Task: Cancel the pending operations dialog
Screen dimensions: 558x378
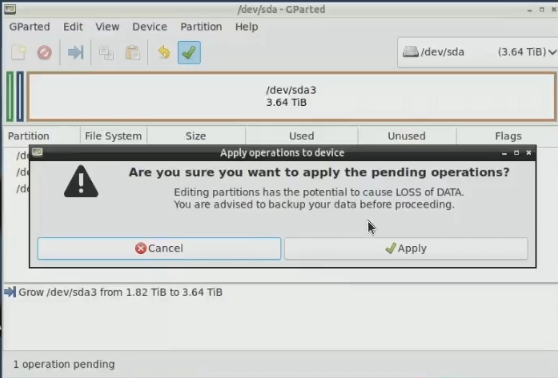Action: [159, 248]
